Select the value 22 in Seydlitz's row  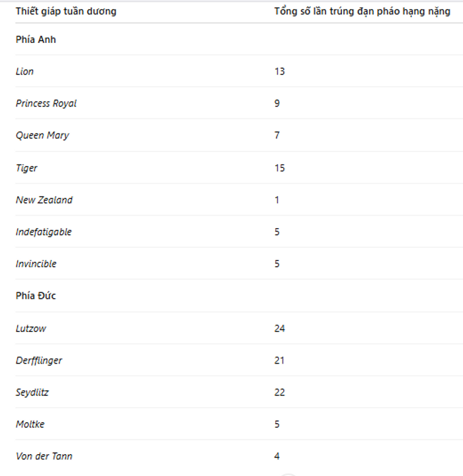280,393
